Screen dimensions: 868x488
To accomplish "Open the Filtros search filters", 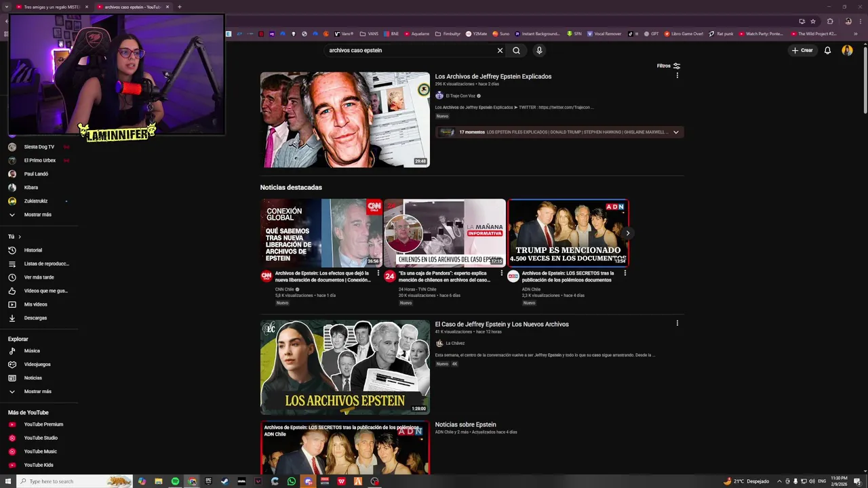I will [x=669, y=66].
